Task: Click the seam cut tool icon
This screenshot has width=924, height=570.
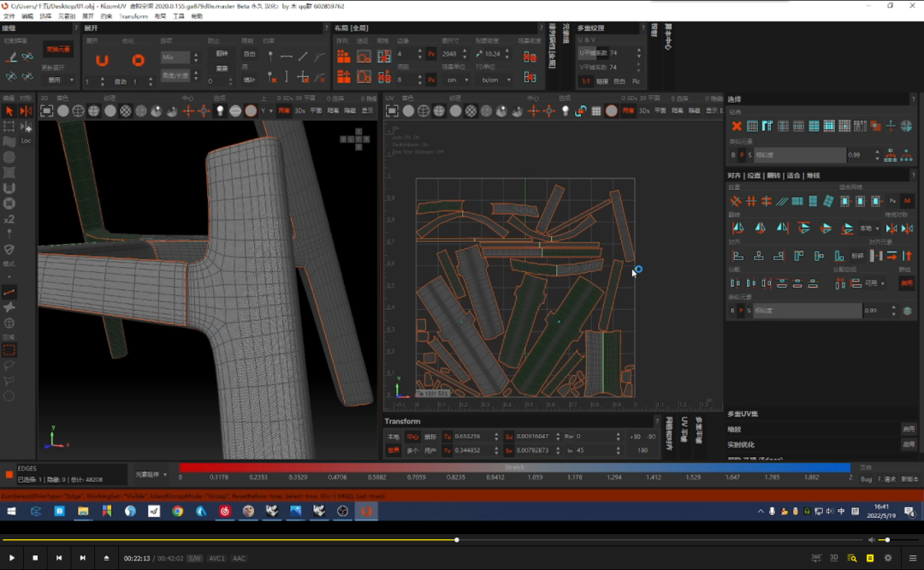Action: click(x=11, y=56)
